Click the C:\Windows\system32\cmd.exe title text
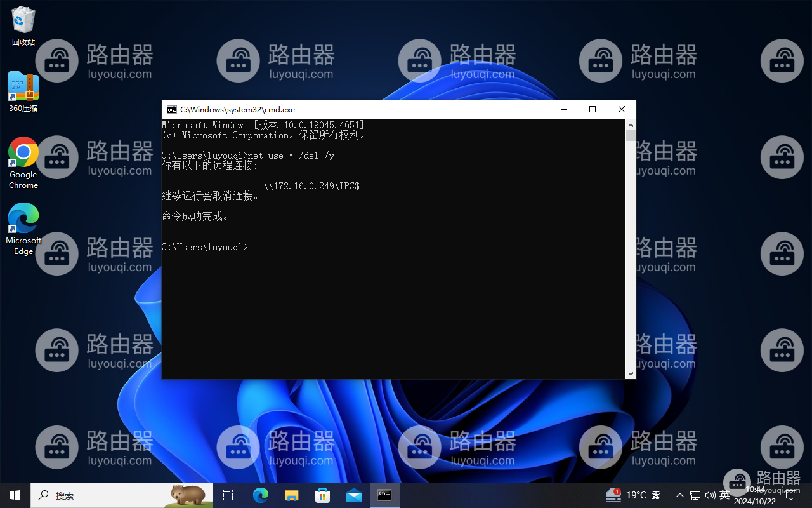The height and width of the screenshot is (508, 812). [237, 110]
